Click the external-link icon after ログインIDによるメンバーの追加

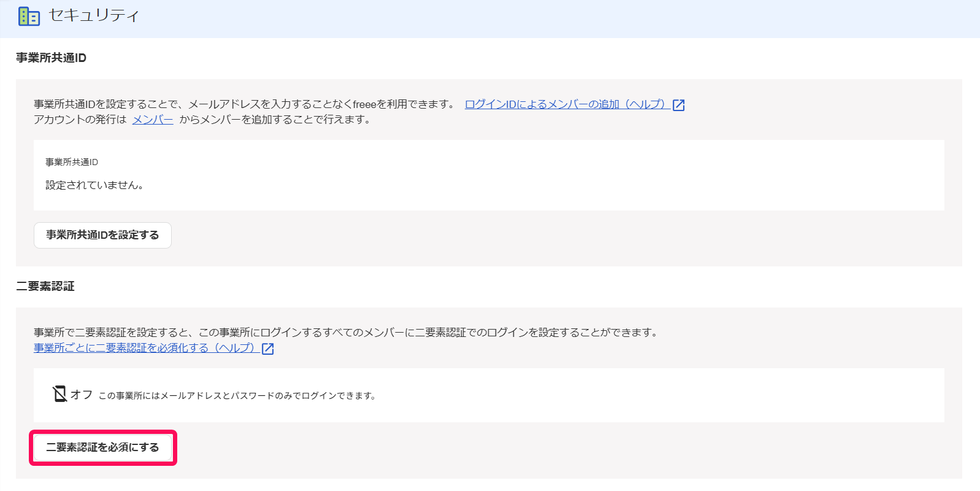click(678, 105)
